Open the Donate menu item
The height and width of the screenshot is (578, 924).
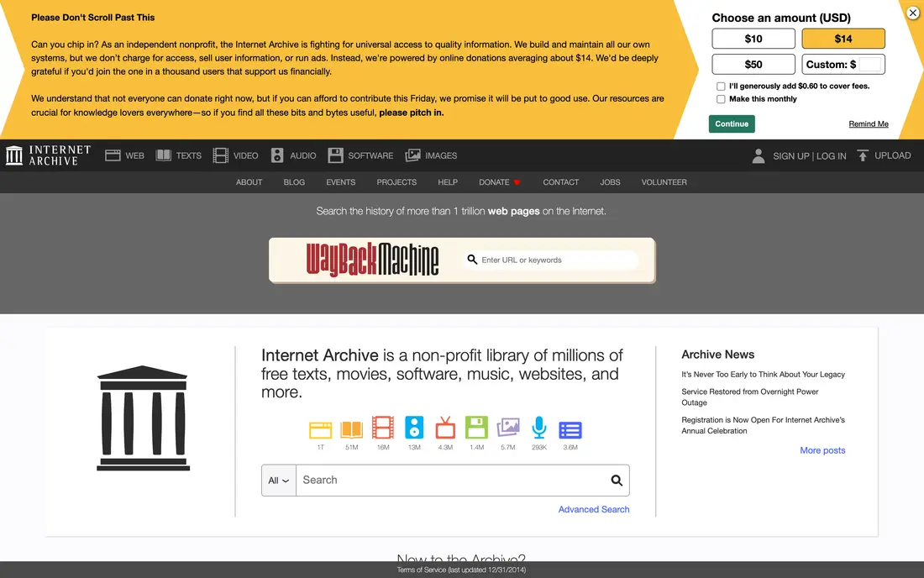[499, 182]
